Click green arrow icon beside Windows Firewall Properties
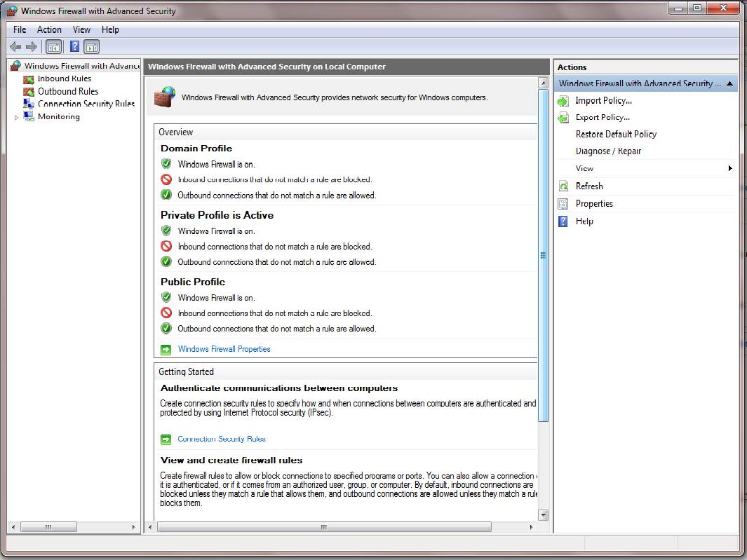The image size is (747, 560). 166,350
